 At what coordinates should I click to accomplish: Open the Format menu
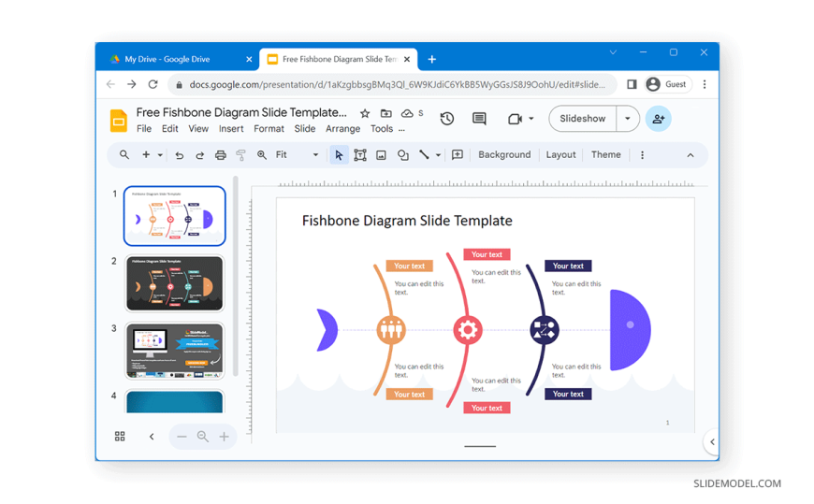pyautogui.click(x=269, y=129)
